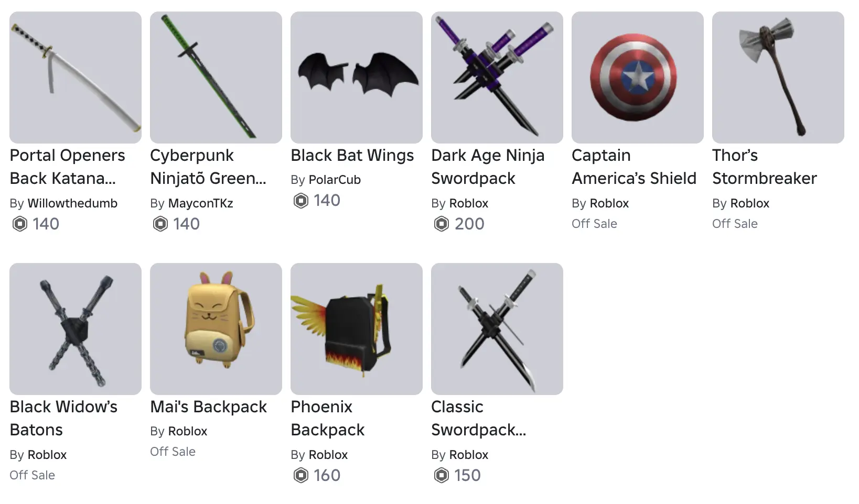Image resolution: width=859 pixels, height=504 pixels.
Task: Select the Black Bat Wings item image
Action: tap(357, 78)
